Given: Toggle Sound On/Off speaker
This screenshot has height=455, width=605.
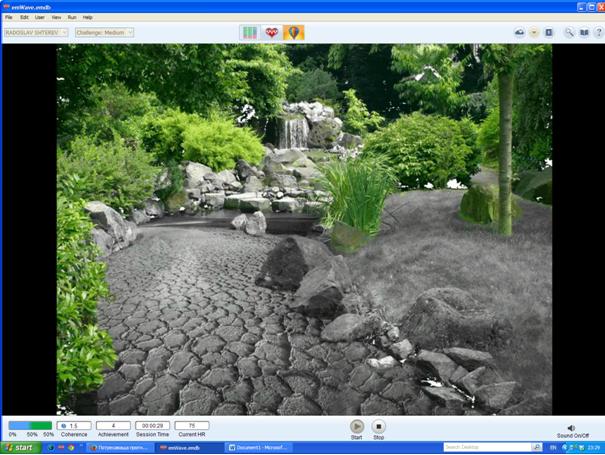Looking at the screenshot, I should coord(571,427).
